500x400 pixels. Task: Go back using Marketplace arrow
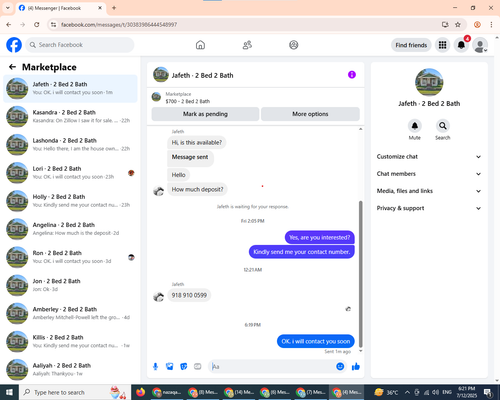pos(13,67)
